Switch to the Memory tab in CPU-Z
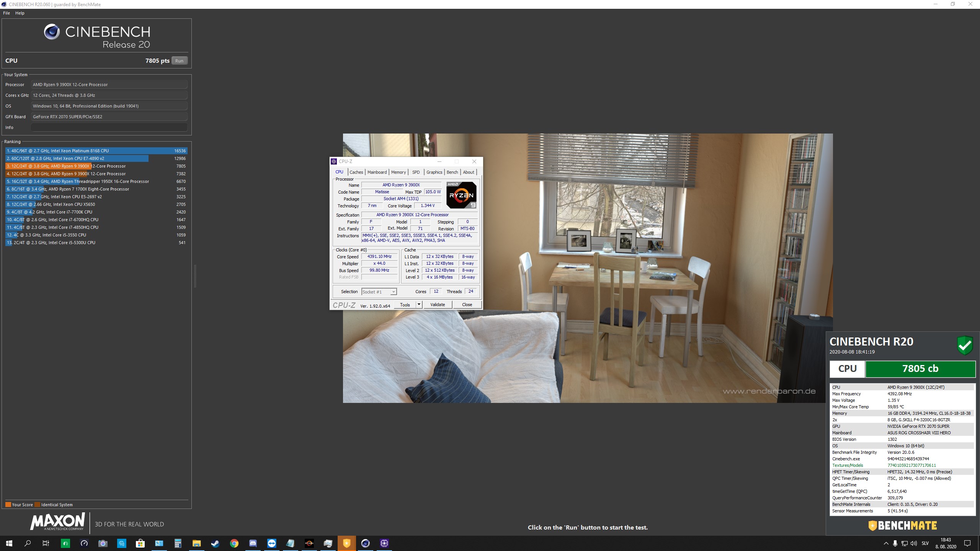The width and height of the screenshot is (980, 551). coord(399,172)
